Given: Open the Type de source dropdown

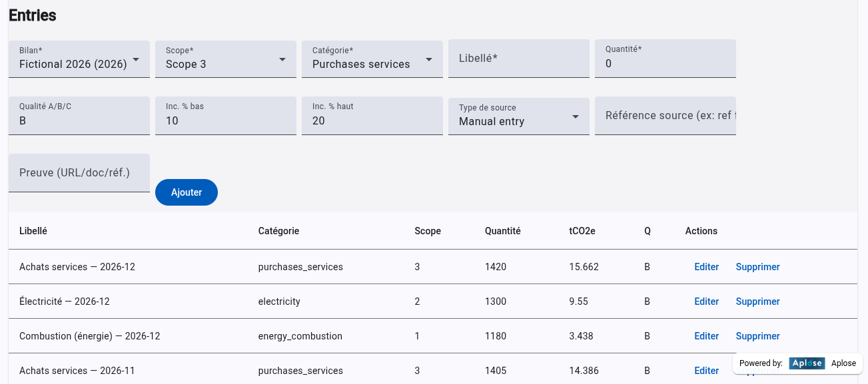Looking at the screenshot, I should (518, 116).
